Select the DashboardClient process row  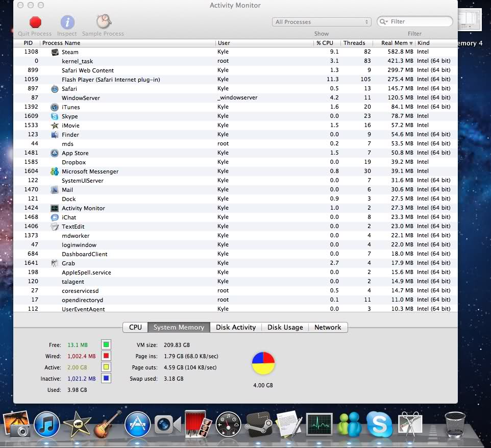point(235,254)
